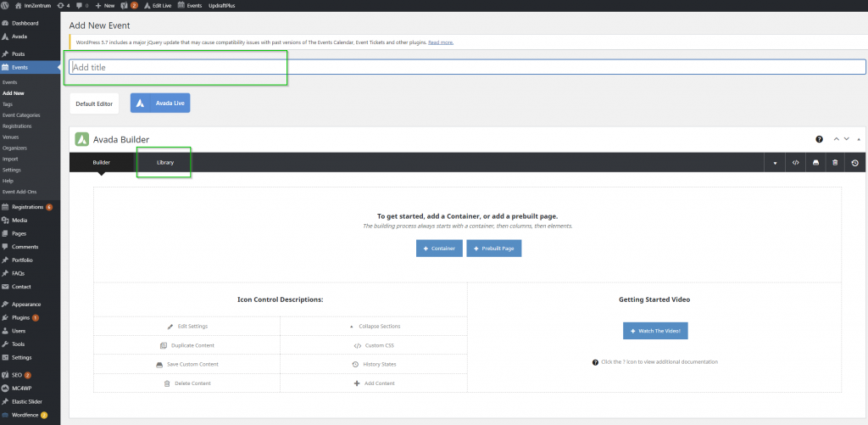Move Avada Builder panel up with chevron

pyautogui.click(x=837, y=139)
